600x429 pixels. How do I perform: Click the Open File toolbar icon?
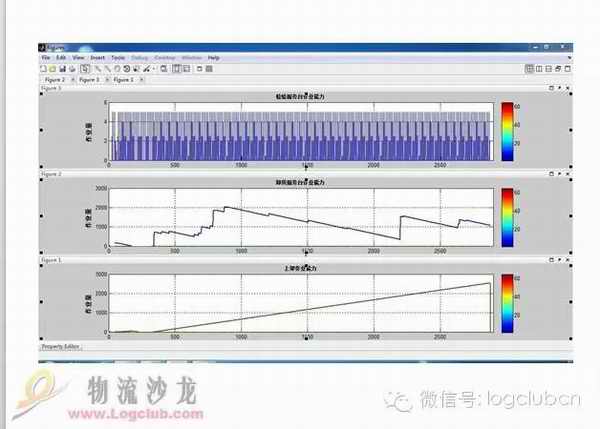click(x=52, y=68)
